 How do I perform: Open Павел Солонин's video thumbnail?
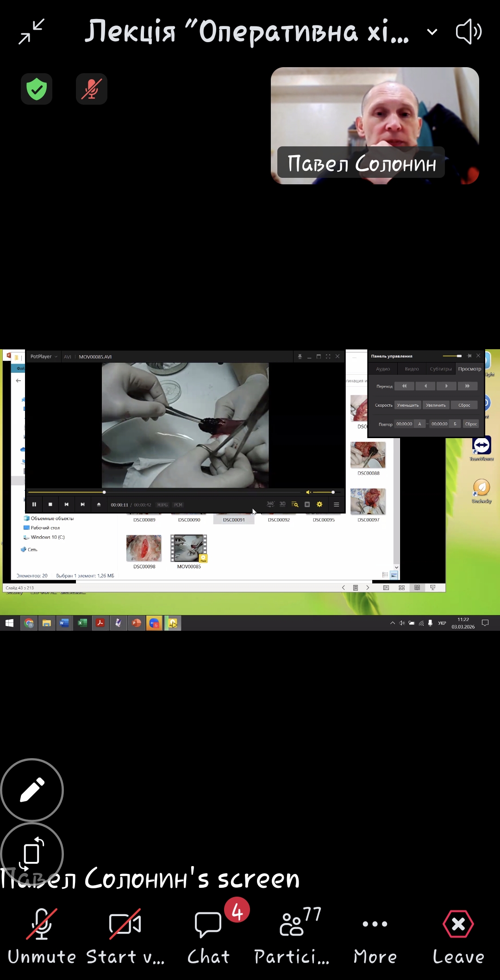375,126
